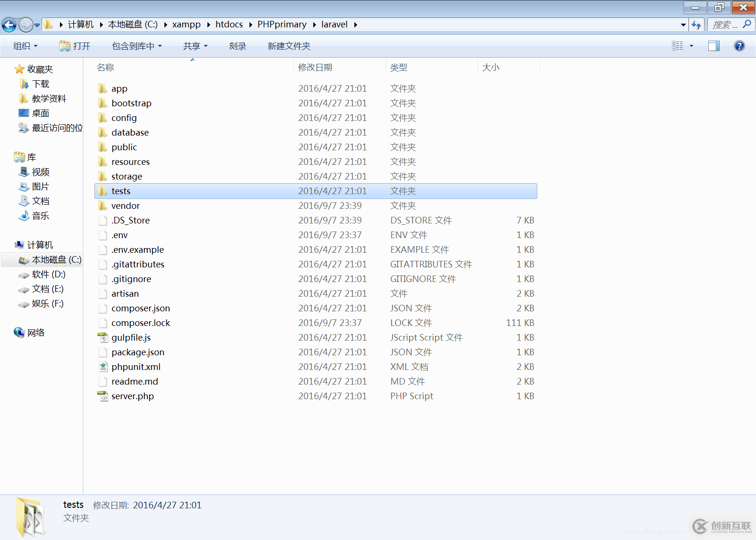Click the Forward navigation arrow
This screenshot has width=756, height=540.
(x=26, y=25)
